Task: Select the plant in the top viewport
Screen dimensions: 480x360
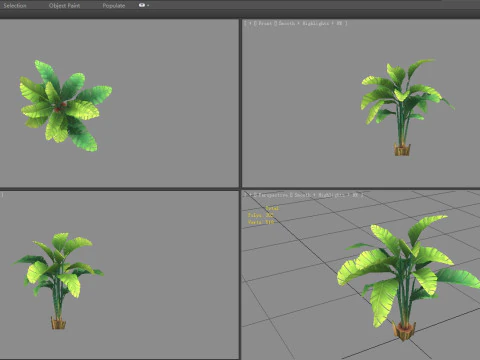Action: [x=65, y=105]
